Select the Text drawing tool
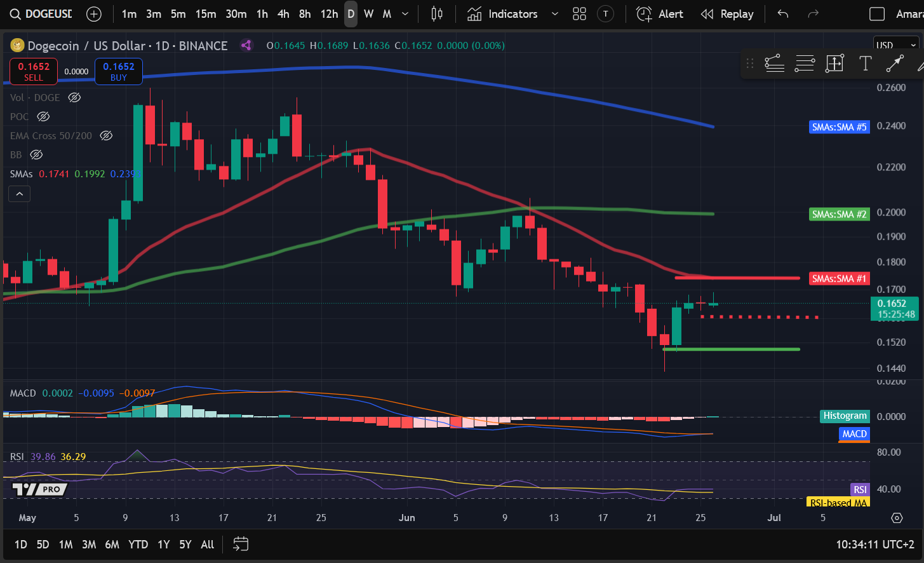The height and width of the screenshot is (563, 924). (865, 63)
